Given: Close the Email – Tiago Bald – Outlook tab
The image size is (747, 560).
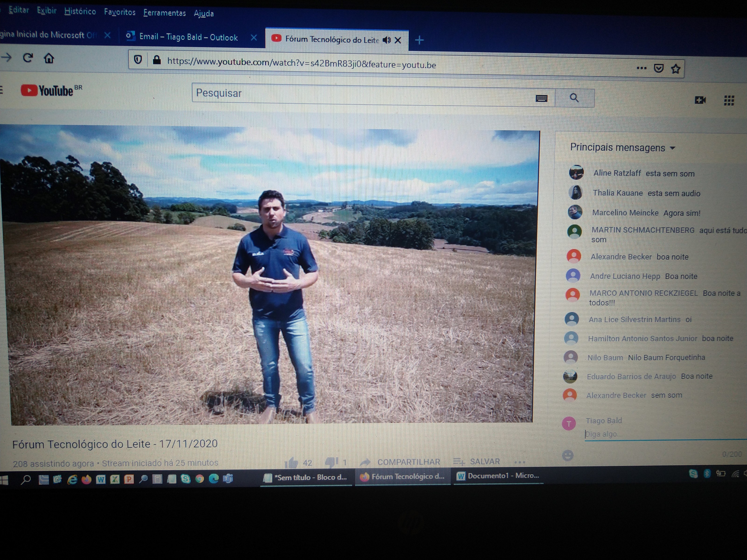Looking at the screenshot, I should point(254,38).
